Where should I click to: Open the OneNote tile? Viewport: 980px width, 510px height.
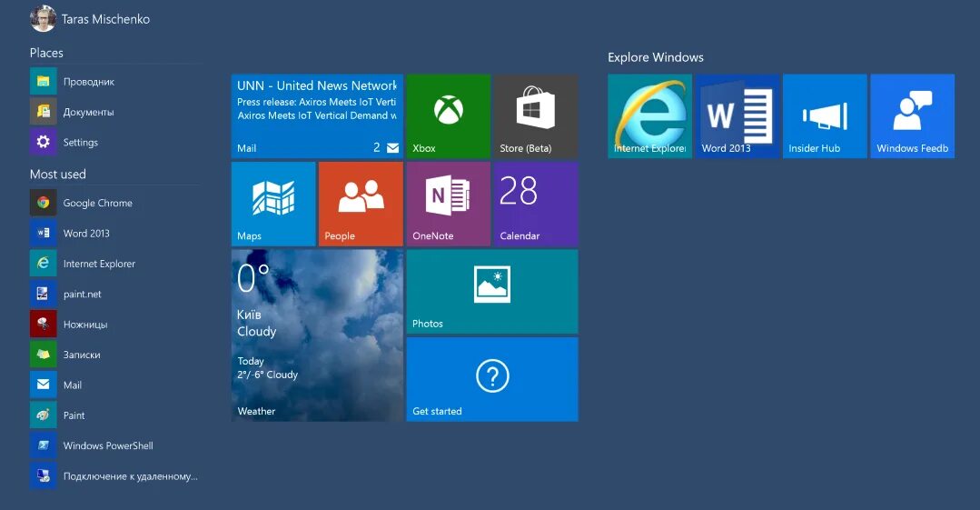[x=448, y=204]
